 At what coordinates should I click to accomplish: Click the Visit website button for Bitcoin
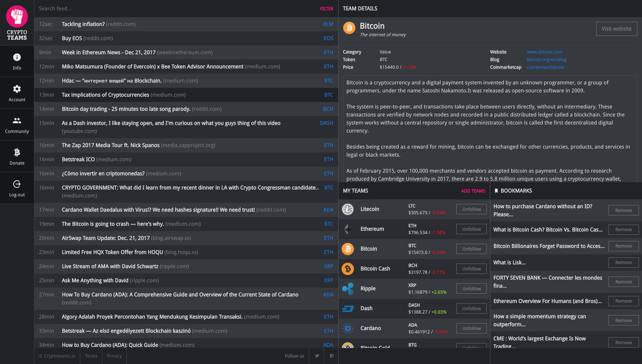tap(616, 28)
